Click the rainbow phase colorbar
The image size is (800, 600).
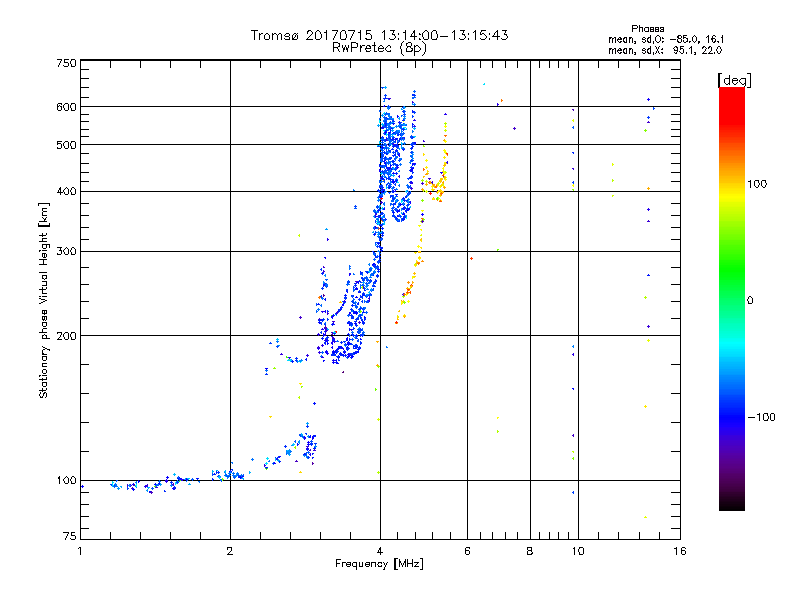pyautogui.click(x=732, y=298)
